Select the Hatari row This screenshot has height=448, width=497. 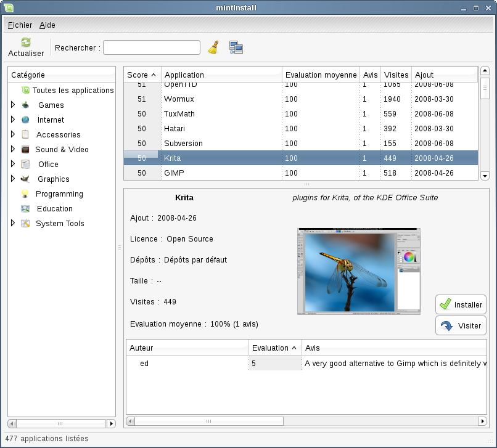point(300,129)
